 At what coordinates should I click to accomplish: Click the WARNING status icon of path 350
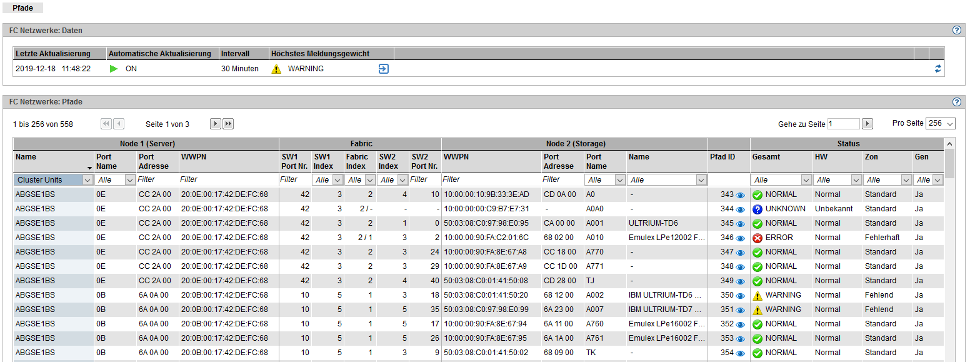click(757, 296)
